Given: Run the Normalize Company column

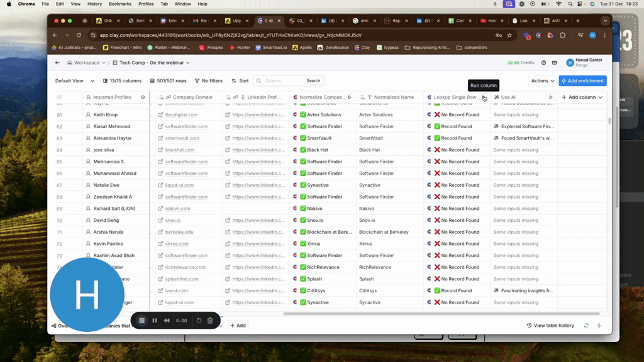Looking at the screenshot, I should click(350, 97).
